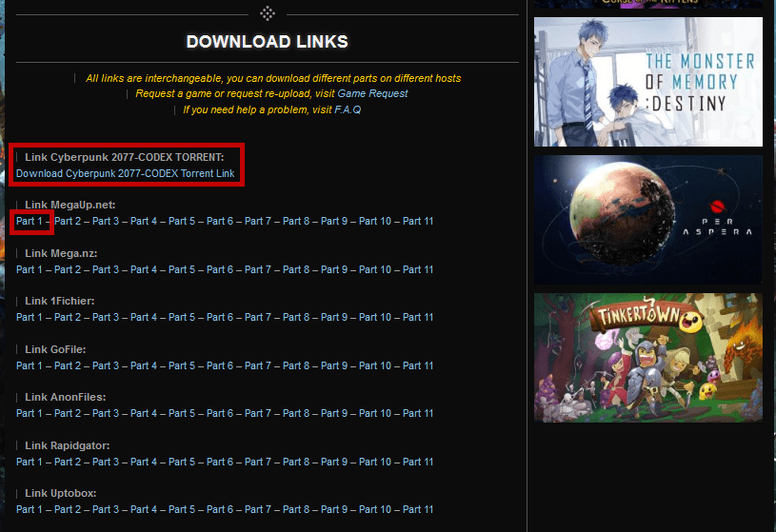Image resolution: width=776 pixels, height=532 pixels.
Task: Open Rapidgator Part 4 link
Action: [x=144, y=462]
